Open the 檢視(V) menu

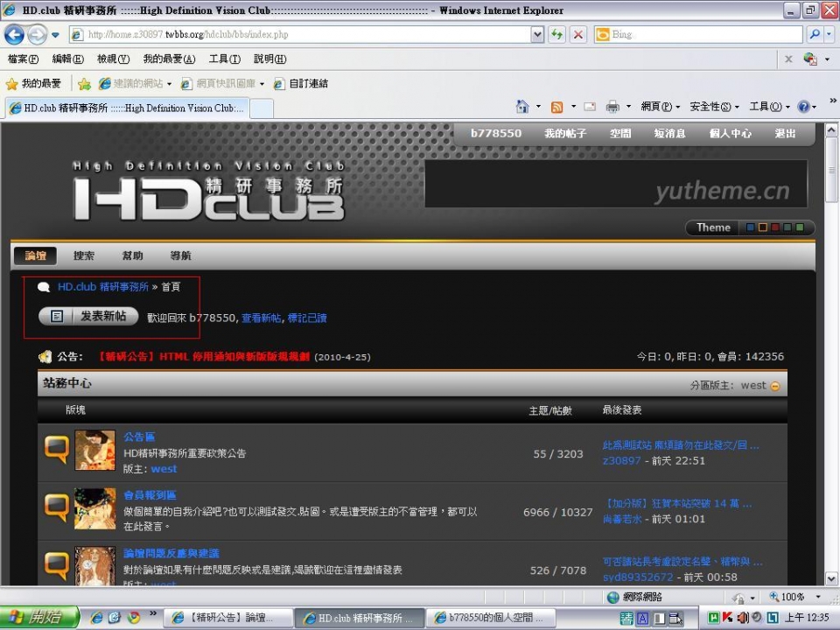pyautogui.click(x=113, y=59)
